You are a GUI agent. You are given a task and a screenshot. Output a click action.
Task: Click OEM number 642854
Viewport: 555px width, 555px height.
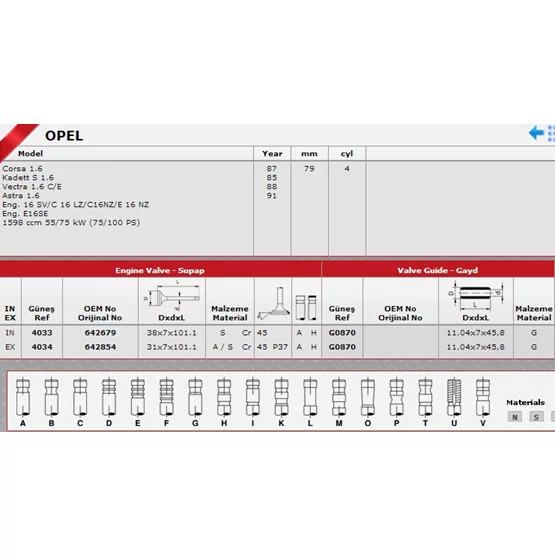[100, 347]
